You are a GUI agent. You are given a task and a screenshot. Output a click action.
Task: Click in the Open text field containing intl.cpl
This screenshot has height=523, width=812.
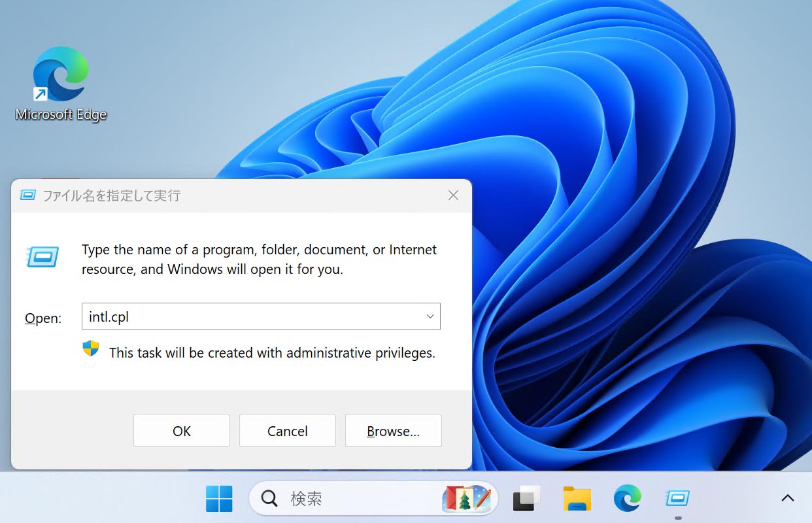(x=252, y=316)
